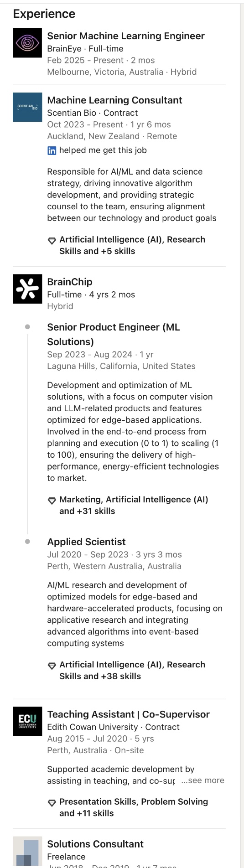
Task: Open the BrainEye company logo
Action: (x=27, y=43)
